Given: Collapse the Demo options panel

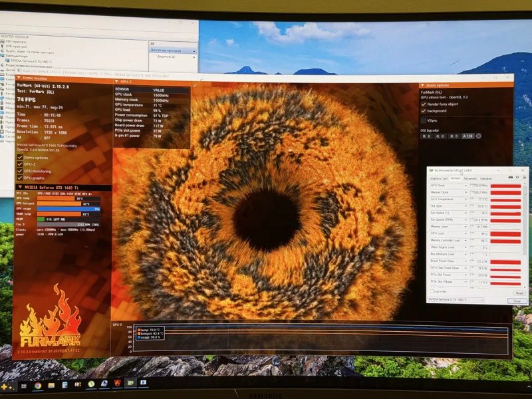Looking at the screenshot, I should (x=422, y=85).
